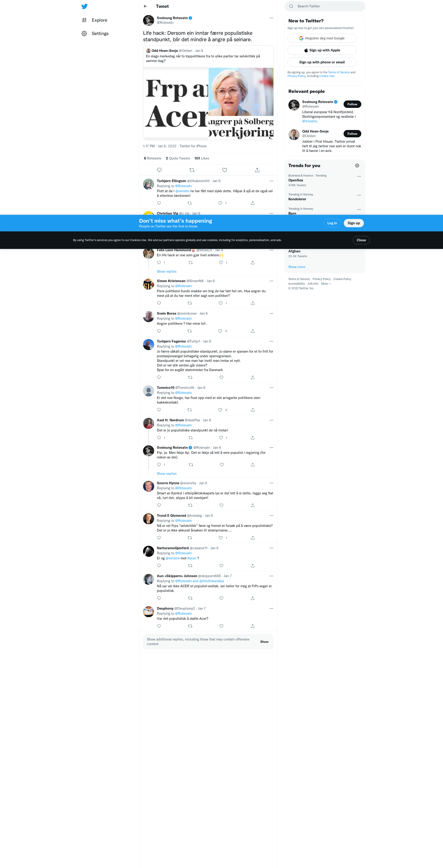Share NatteramnGjenferd's reply
Image resolution: width=443 pixels, height=868 pixels.
[253, 566]
